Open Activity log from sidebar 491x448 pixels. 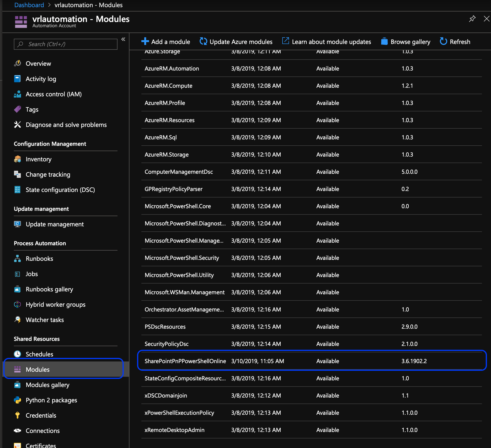point(41,79)
